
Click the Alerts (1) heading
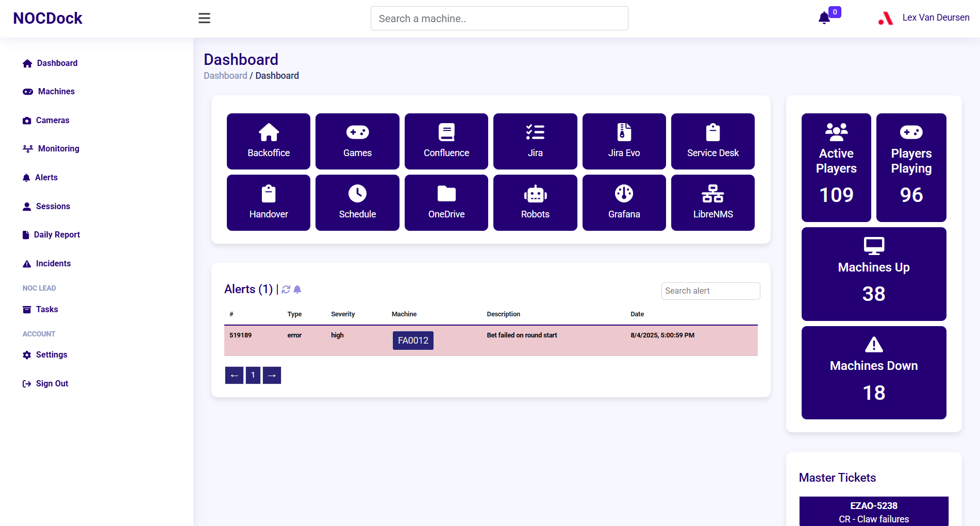coord(248,289)
